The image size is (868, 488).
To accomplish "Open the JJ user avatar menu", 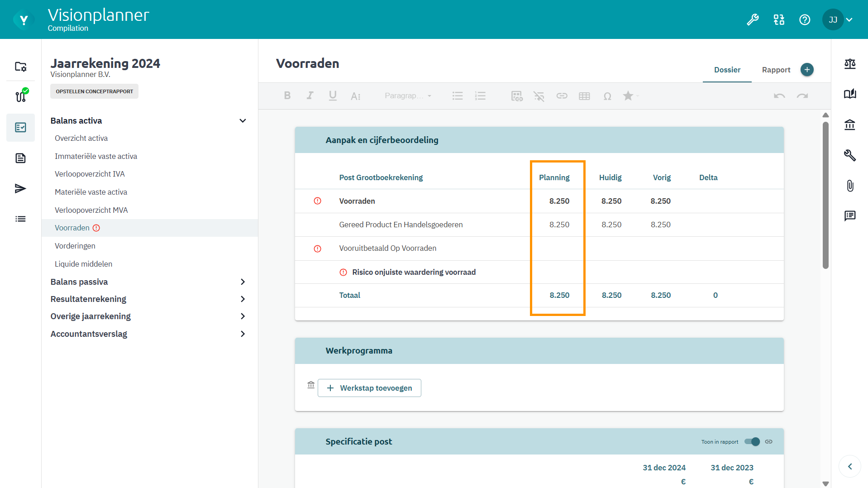I will pos(833,20).
